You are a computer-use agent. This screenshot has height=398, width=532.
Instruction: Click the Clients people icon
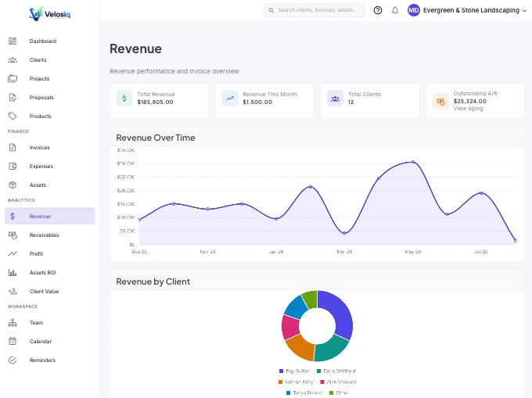click(13, 60)
